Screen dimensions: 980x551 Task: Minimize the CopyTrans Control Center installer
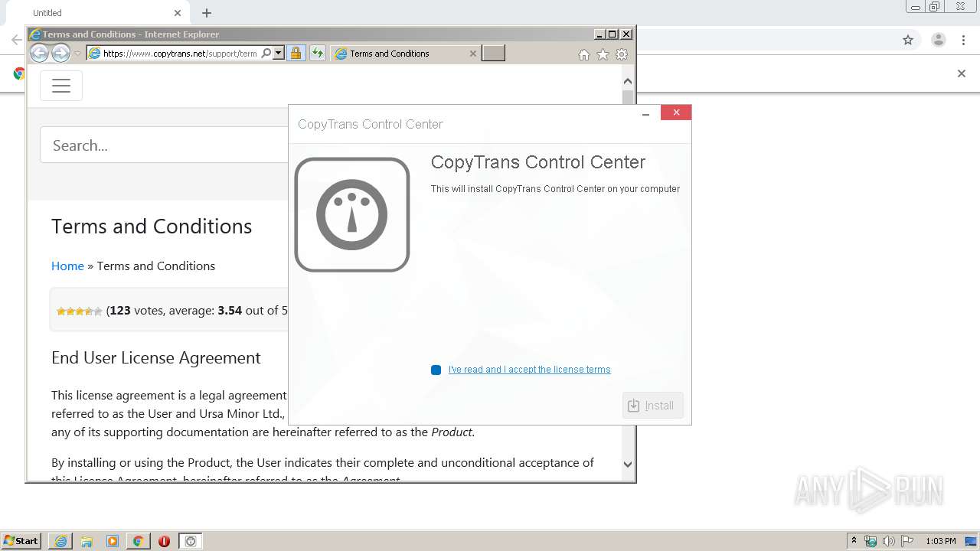[645, 113]
